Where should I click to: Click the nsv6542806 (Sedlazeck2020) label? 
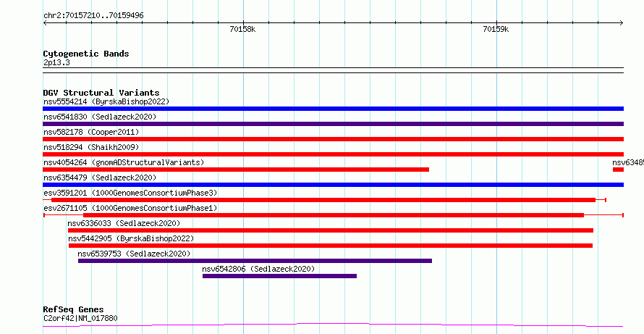[x=258, y=269]
